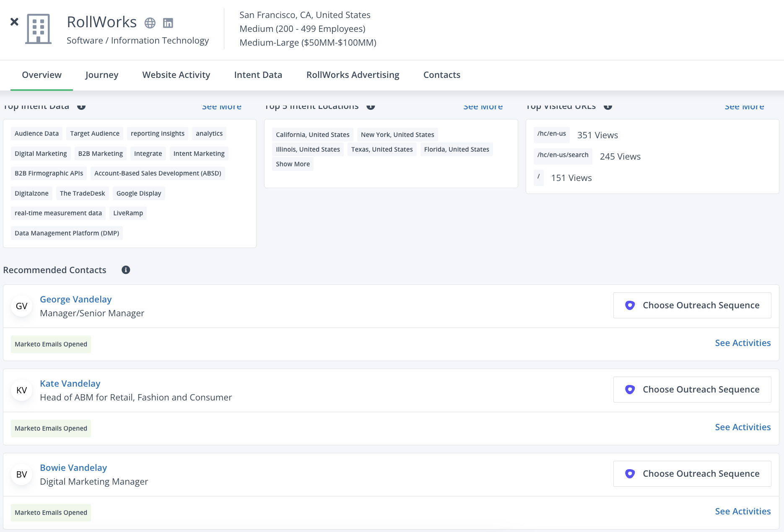Image resolution: width=784 pixels, height=532 pixels.
Task: Click the /hc/en-us/search URL tag
Action: (563, 155)
